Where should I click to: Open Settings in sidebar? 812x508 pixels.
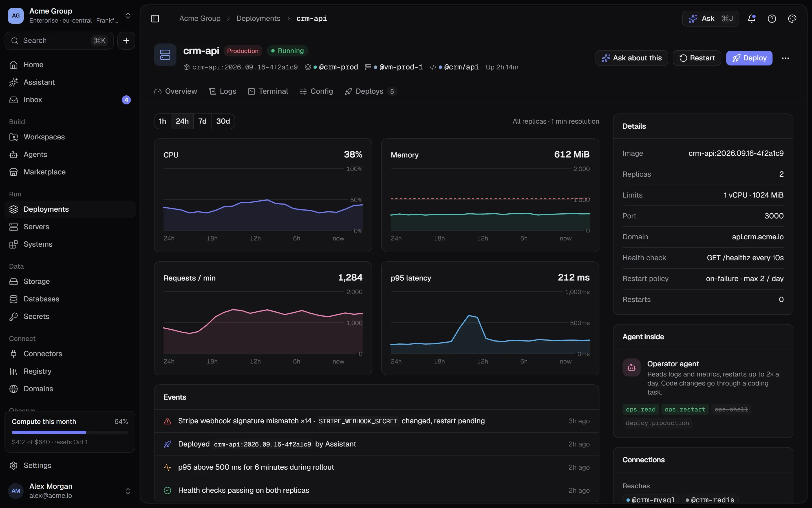click(70, 466)
